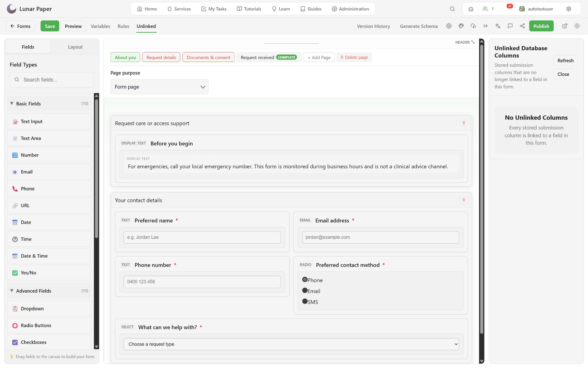Open form in new window icon
The height and width of the screenshot is (368, 588).
click(x=565, y=26)
